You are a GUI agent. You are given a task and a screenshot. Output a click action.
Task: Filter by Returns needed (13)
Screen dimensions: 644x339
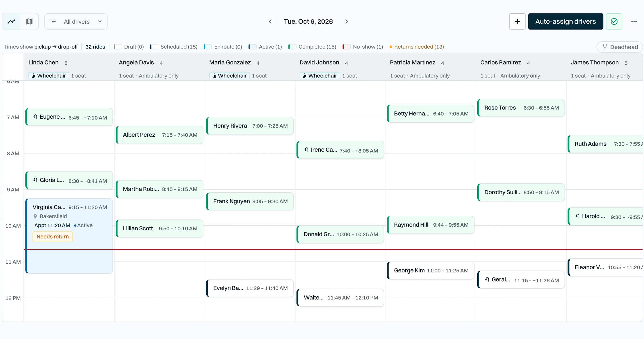click(417, 47)
